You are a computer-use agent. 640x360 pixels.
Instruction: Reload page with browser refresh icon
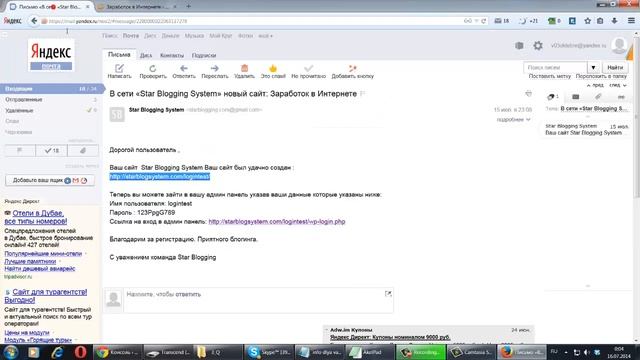coord(484,21)
